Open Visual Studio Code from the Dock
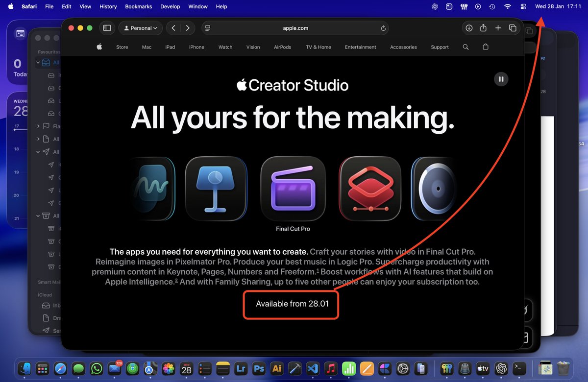588x382 pixels. (x=313, y=368)
